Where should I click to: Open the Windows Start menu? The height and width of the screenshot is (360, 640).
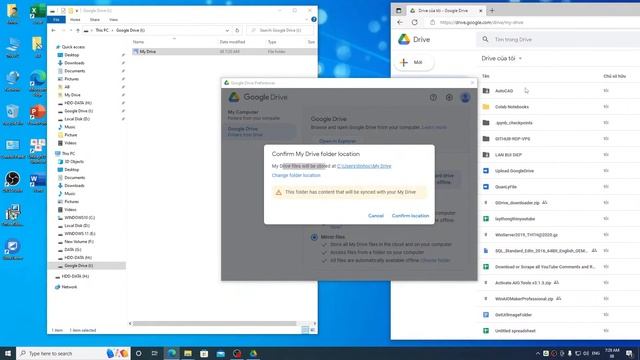(x=8, y=353)
